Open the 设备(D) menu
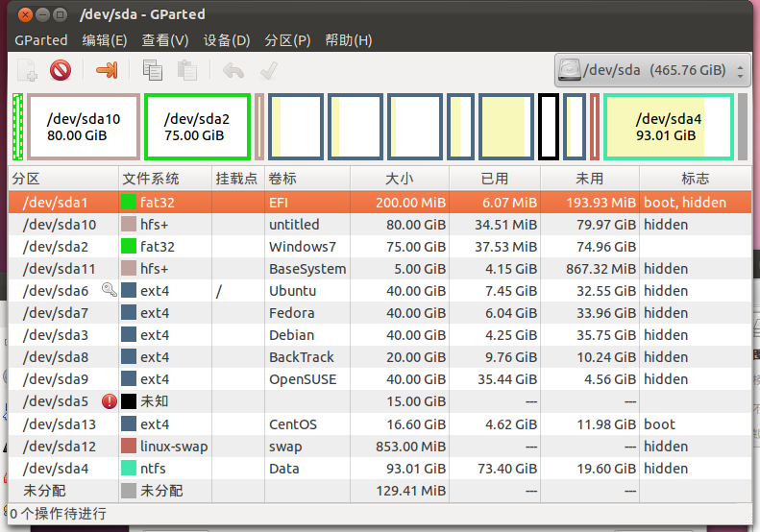Viewport: 760px width, 532px height. [x=227, y=40]
